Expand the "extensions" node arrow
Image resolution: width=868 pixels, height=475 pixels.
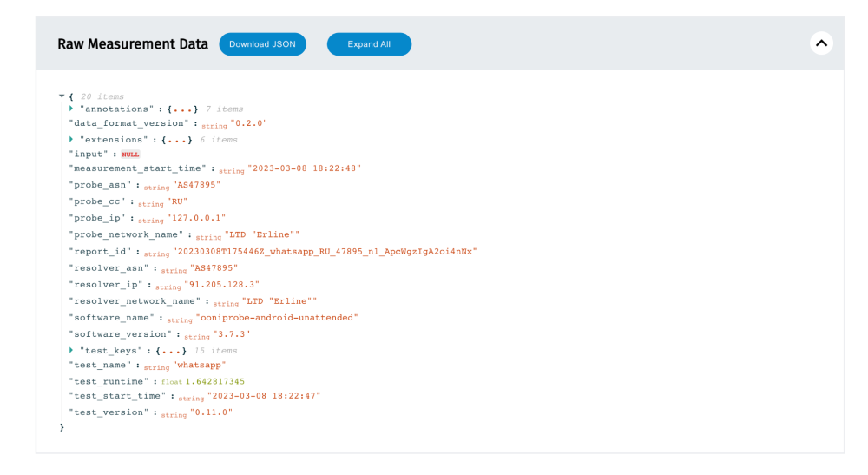(x=71, y=140)
